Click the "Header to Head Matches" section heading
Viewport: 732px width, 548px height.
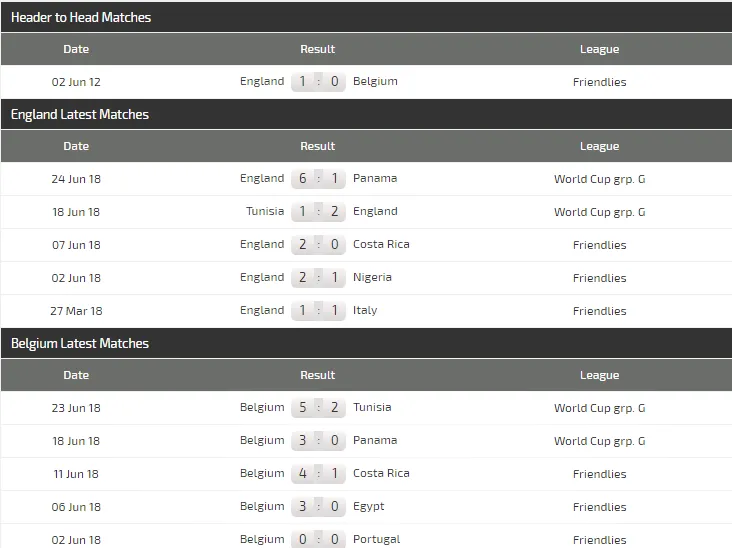81,18
